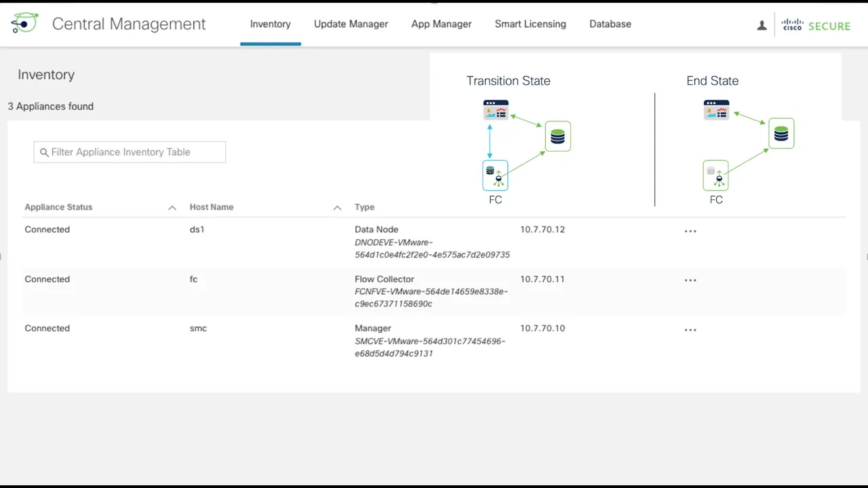Click the Central Management logo icon
The height and width of the screenshot is (488, 868).
click(x=24, y=24)
